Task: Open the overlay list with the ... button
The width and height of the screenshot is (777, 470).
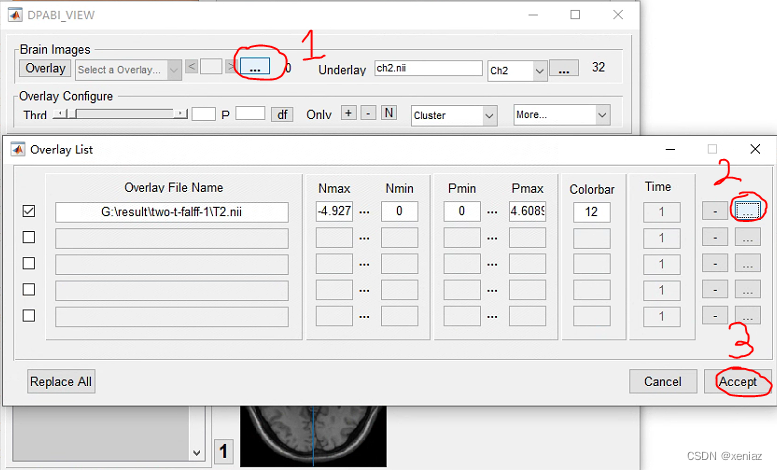Action: click(255, 66)
